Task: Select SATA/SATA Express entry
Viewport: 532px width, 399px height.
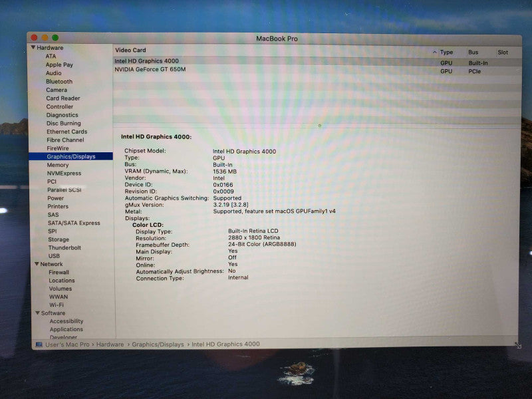Action: [x=74, y=223]
